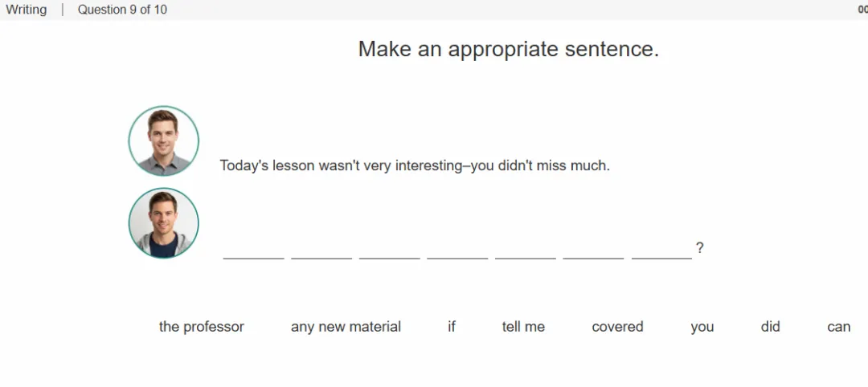
Task: Click the second speaker's avatar in hoodie
Action: (x=164, y=222)
